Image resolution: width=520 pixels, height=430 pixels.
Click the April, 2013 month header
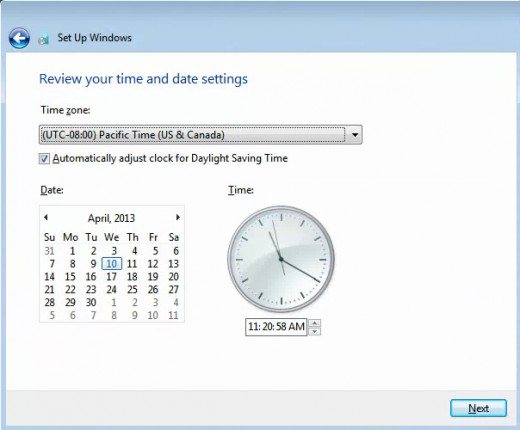point(111,218)
